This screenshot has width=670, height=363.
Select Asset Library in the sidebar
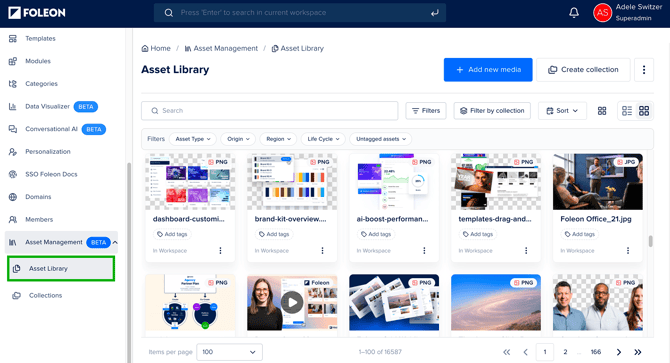pos(61,269)
